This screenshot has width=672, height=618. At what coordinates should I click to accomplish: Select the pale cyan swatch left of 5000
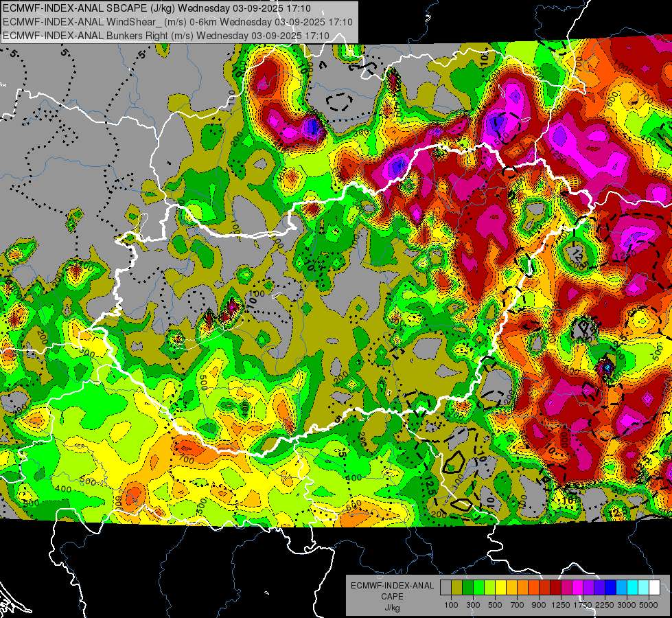click(644, 588)
